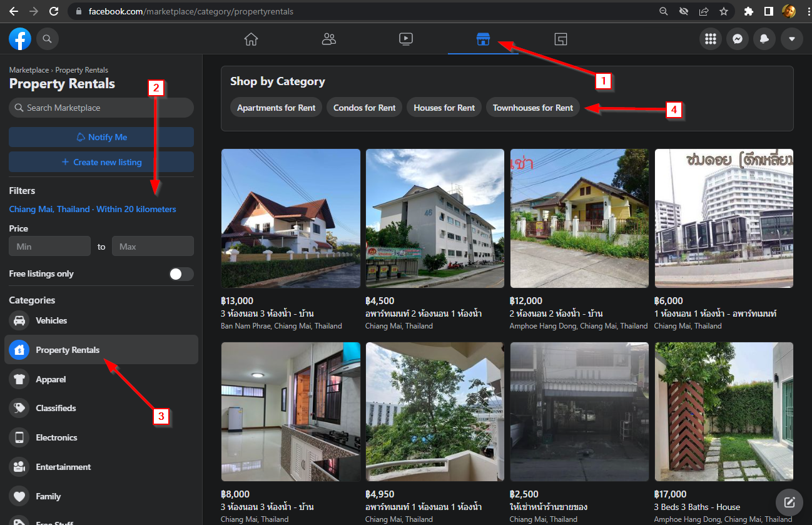Screen dimensions: 812x525
Task: Open the ฿4,950 balcony view photo
Action: (x=435, y=412)
